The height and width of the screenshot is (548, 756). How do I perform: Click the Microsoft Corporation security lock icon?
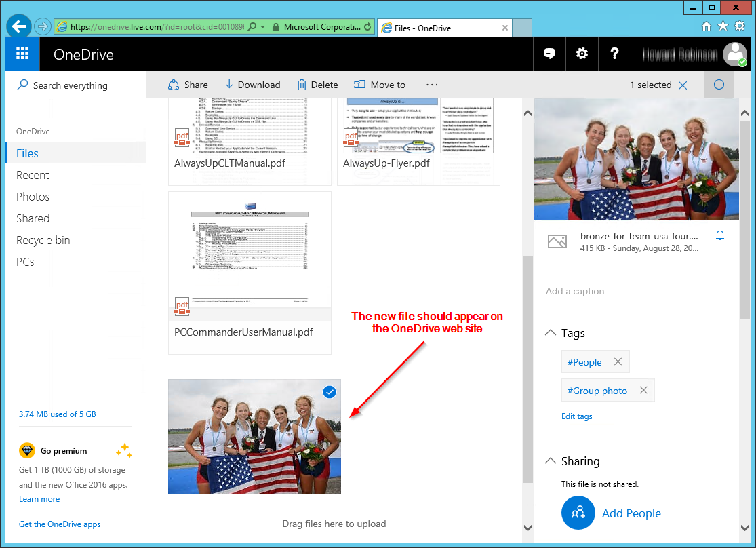[x=276, y=28]
